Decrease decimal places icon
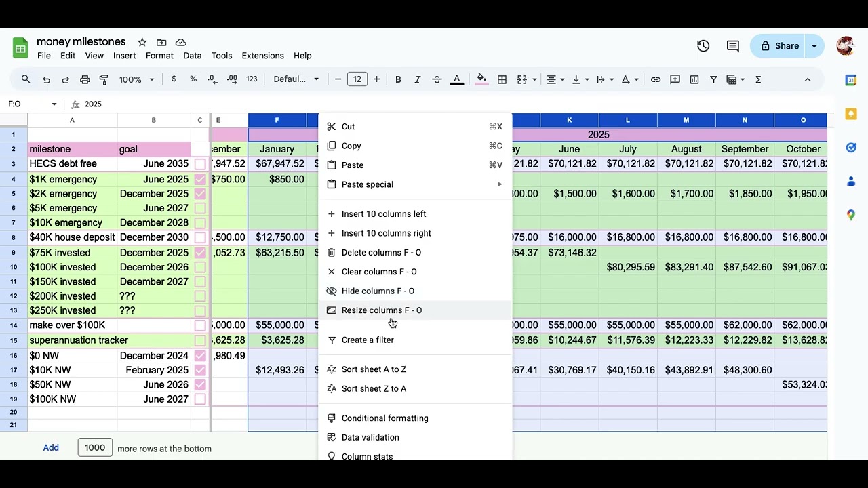Image resolution: width=868 pixels, height=488 pixels. [x=212, y=79]
